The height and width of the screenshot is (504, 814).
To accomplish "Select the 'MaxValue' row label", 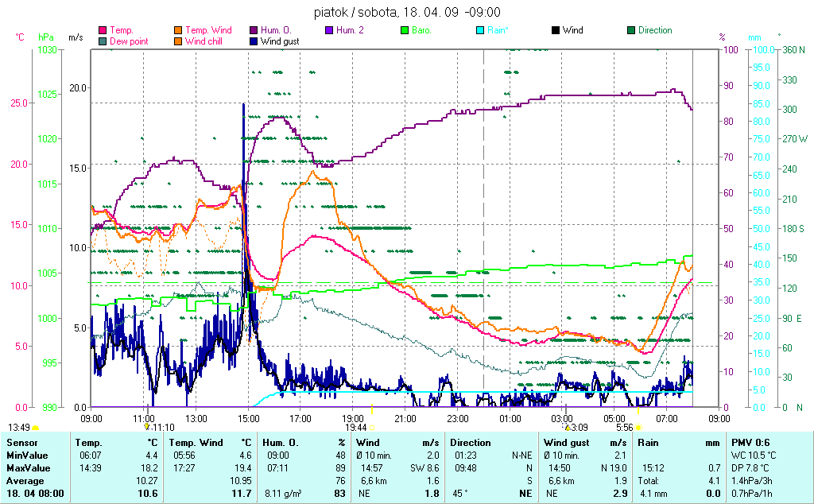I will (28, 468).
